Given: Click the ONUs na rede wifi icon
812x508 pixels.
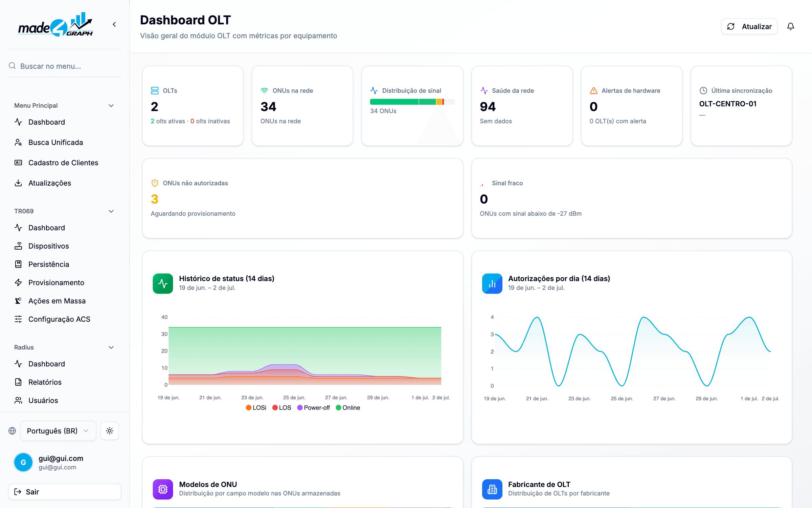Looking at the screenshot, I should tap(264, 90).
